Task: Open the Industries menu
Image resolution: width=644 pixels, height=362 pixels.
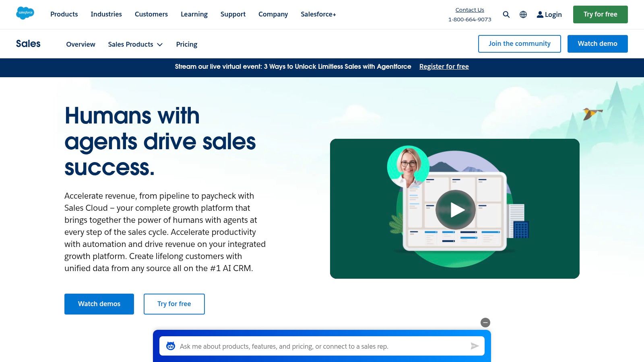Action: (x=106, y=14)
